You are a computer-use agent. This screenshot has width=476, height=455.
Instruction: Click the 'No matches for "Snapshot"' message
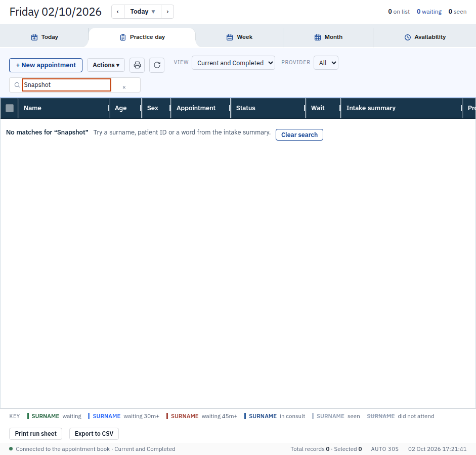(x=47, y=132)
